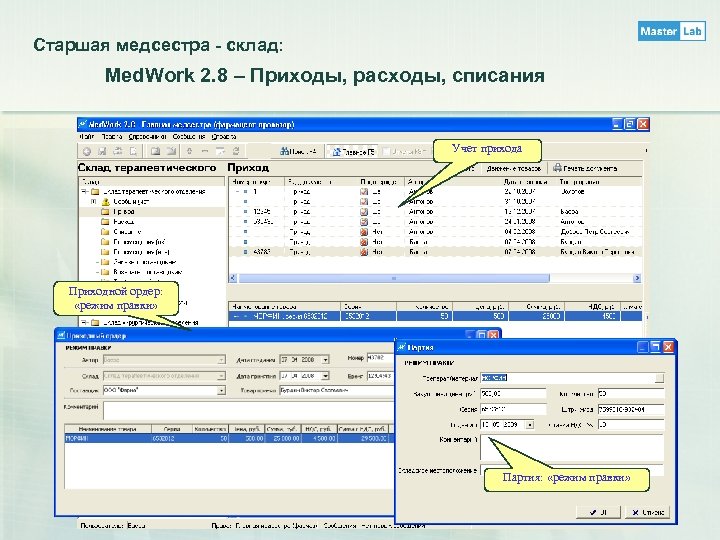Open the Правка menu
Screen dimensions: 720x540
pyautogui.click(x=112, y=136)
